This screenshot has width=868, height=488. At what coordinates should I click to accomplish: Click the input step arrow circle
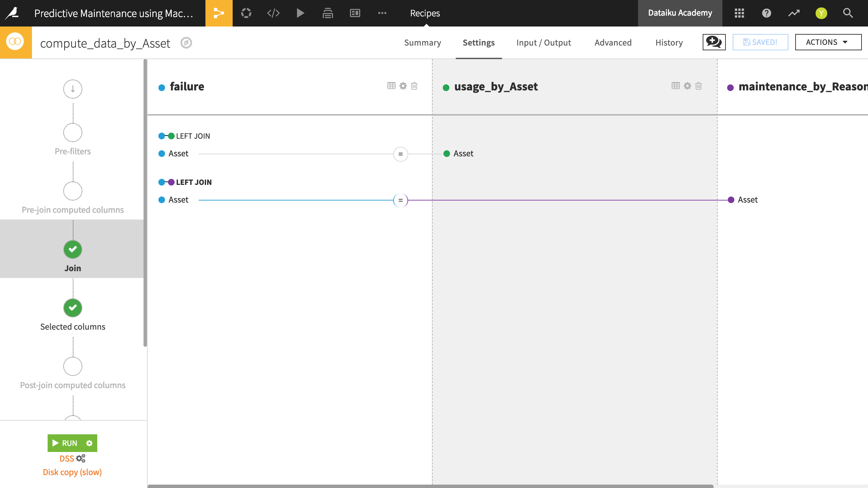[x=73, y=89]
